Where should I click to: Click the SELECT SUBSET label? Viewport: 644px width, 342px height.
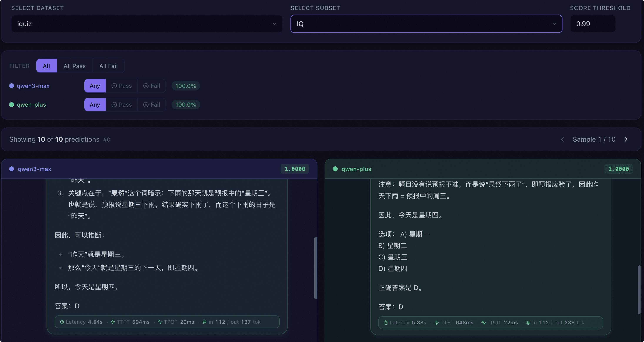315,8
